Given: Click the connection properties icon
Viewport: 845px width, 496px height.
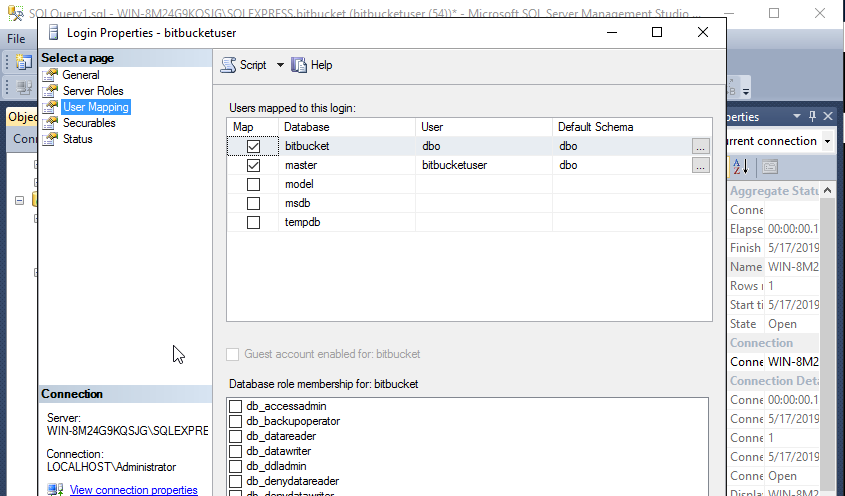Looking at the screenshot, I should point(55,490).
